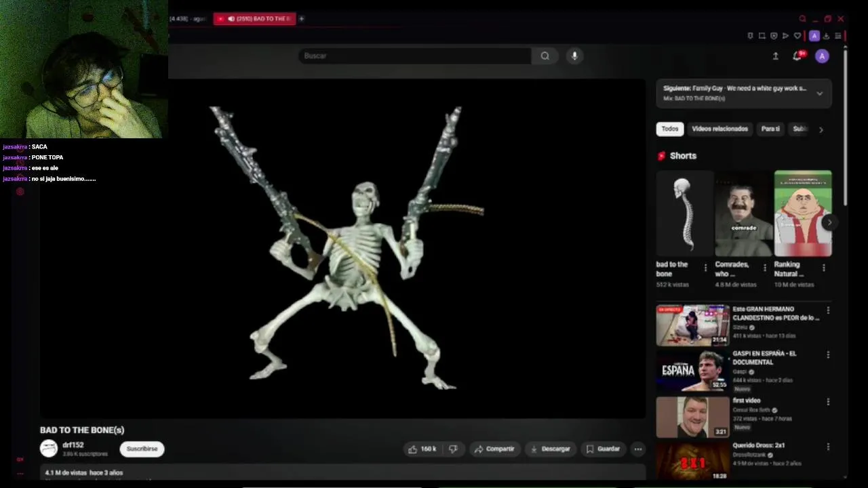Like the video with 160 k
Image resolution: width=868 pixels, height=488 pixels.
point(421,449)
